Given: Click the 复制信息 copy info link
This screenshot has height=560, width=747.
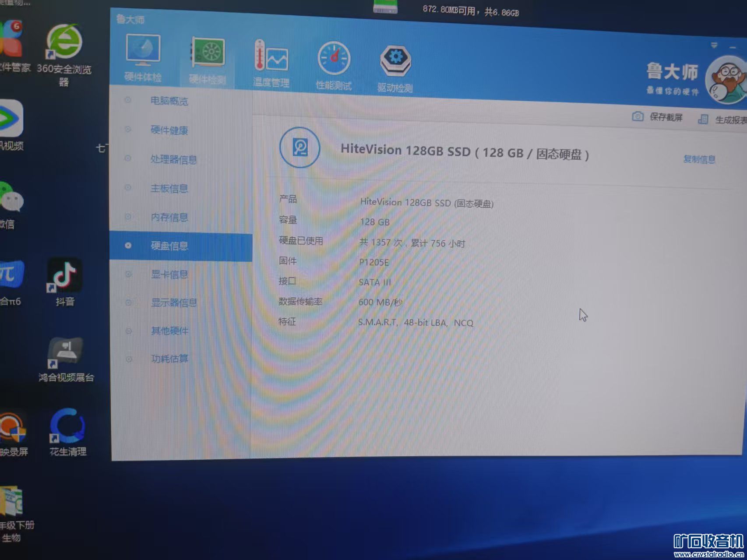Looking at the screenshot, I should (699, 159).
